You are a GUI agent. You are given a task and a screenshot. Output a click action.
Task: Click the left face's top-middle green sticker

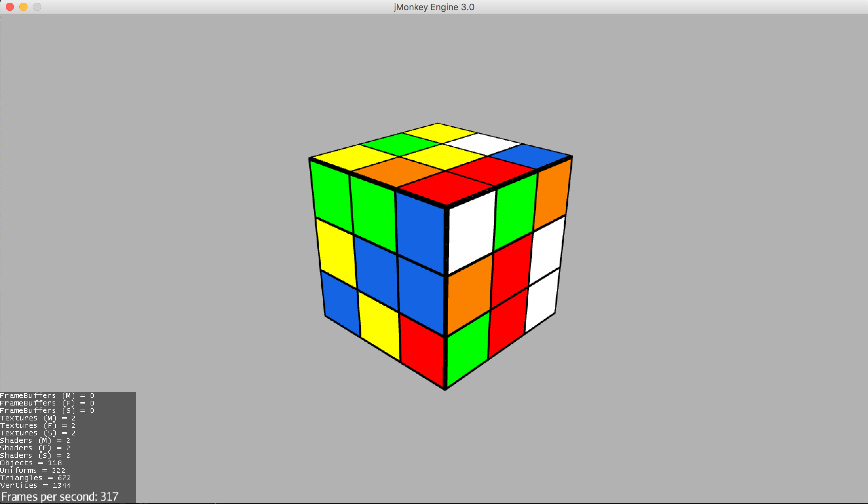[374, 213]
